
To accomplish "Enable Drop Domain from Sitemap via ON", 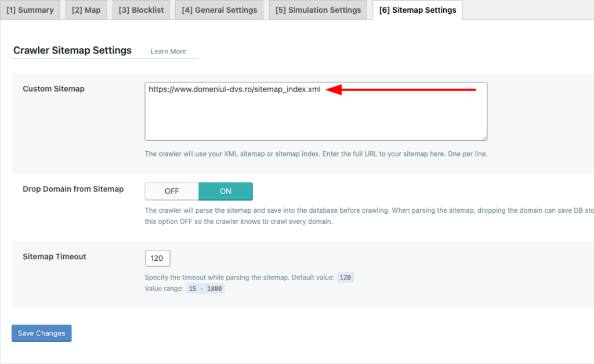I will click(226, 191).
